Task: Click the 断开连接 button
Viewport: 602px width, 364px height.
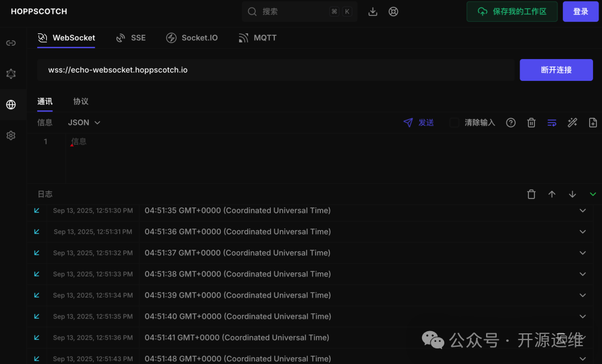Action: coord(556,70)
